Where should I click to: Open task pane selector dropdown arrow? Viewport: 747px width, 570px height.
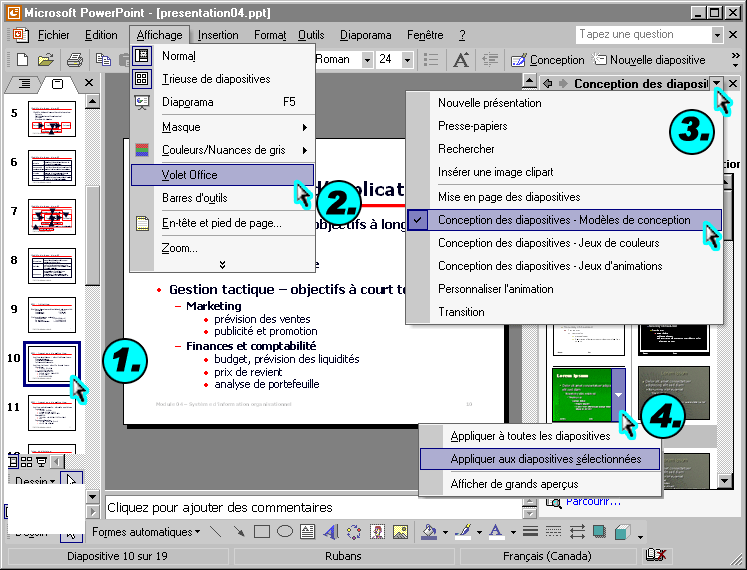[717, 83]
